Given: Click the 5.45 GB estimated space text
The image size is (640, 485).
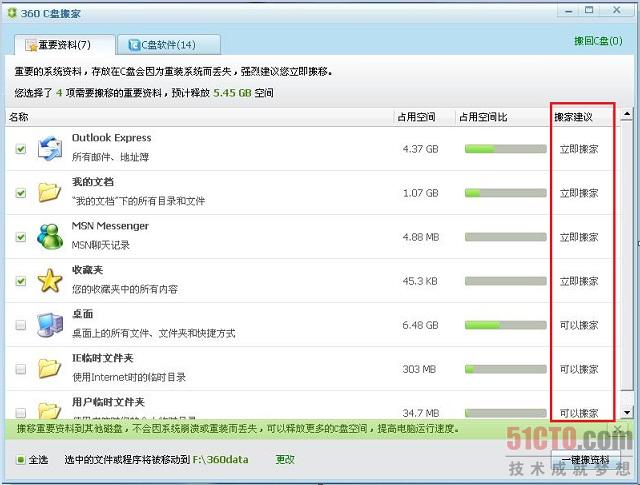Looking at the screenshot, I should coord(232,93).
